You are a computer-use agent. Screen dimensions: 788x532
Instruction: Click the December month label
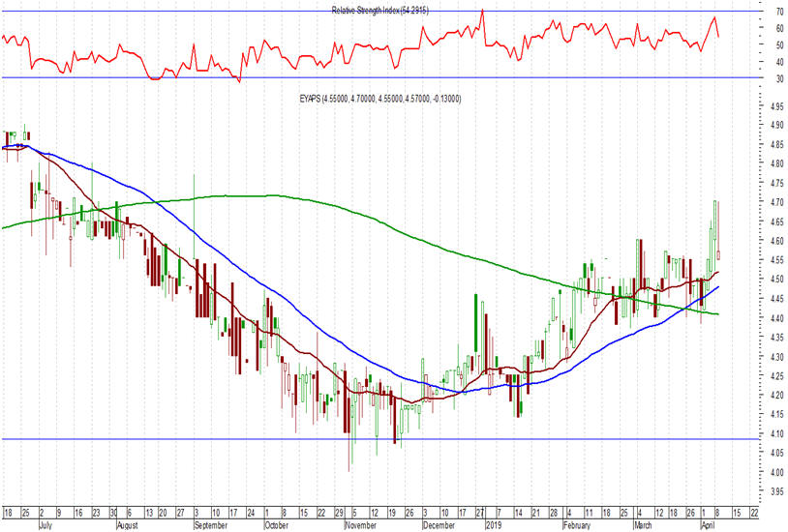tap(439, 525)
